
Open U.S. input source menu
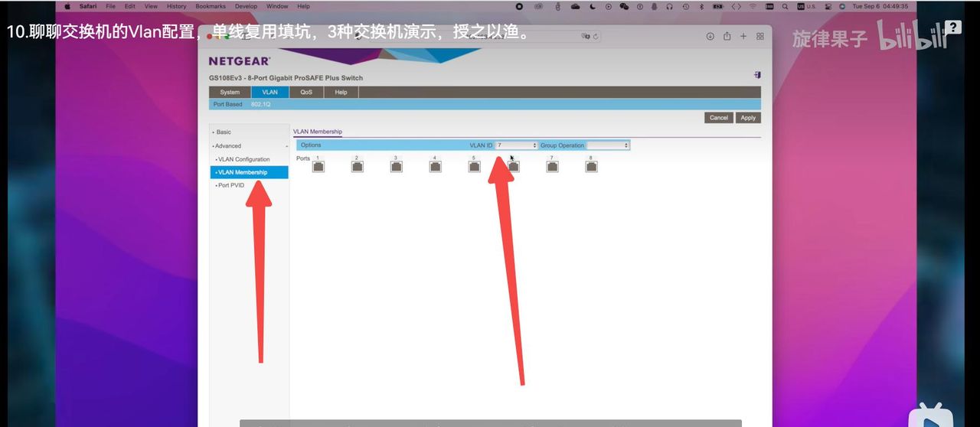coord(806,6)
